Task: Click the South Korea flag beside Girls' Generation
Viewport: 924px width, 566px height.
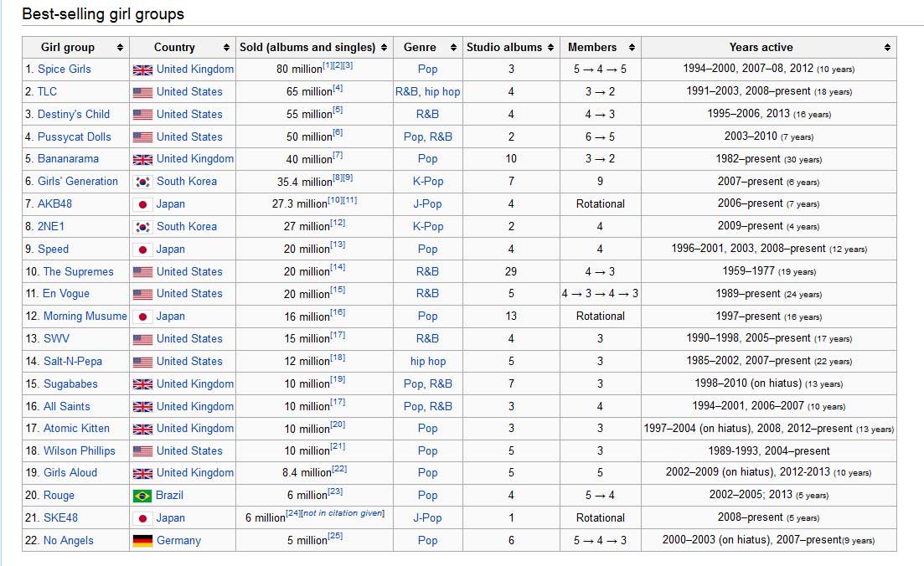Action: pyautogui.click(x=142, y=182)
